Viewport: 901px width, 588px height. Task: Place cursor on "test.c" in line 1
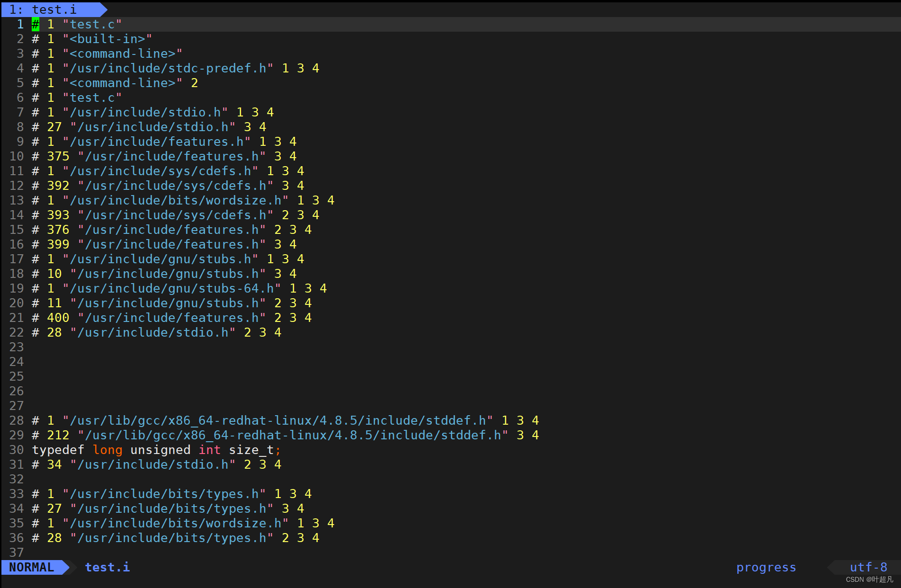[92, 24]
